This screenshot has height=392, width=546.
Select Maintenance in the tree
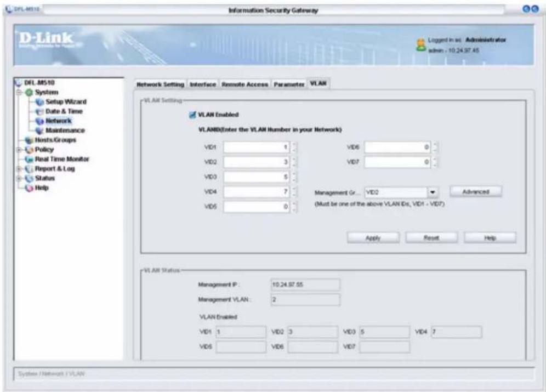[65, 130]
